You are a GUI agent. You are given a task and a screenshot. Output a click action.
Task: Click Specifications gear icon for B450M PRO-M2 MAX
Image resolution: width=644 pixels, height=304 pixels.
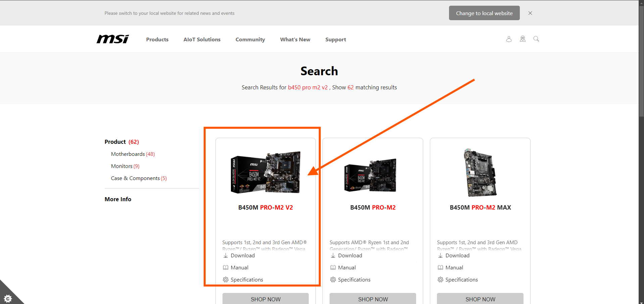(440, 280)
